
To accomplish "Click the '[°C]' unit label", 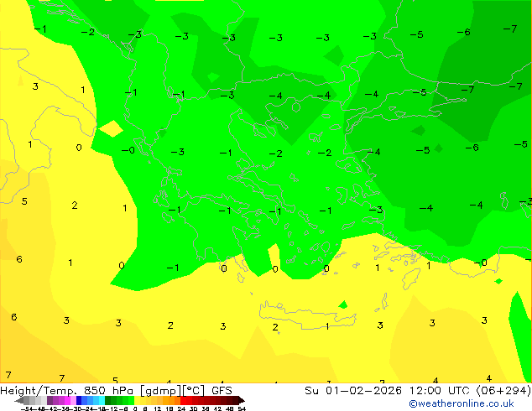I will pyautogui.click(x=193, y=390).
